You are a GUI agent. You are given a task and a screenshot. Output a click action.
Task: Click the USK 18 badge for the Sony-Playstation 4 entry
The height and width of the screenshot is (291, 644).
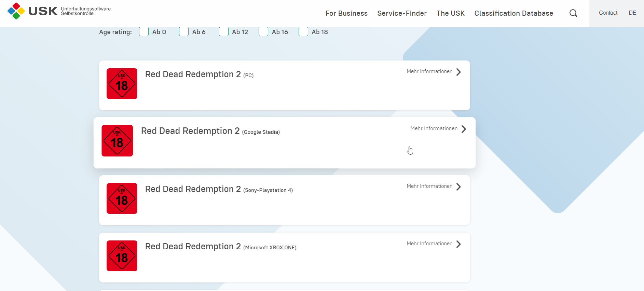tap(122, 198)
